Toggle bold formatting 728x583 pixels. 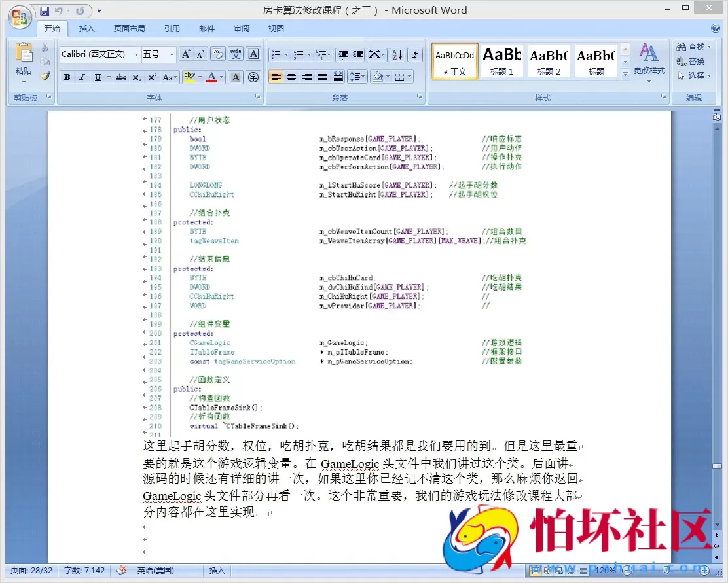point(66,77)
